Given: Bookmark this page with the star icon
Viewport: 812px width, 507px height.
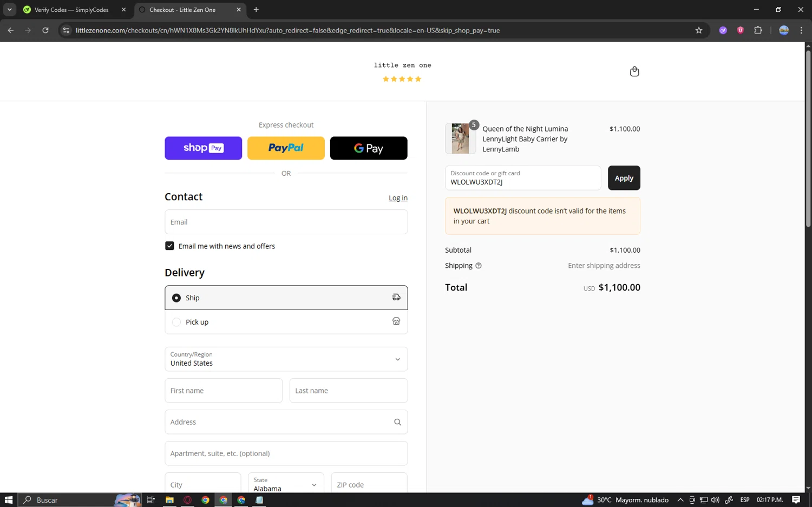Looking at the screenshot, I should coord(699,30).
